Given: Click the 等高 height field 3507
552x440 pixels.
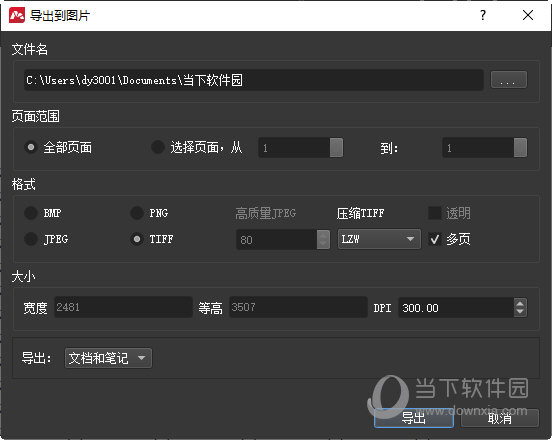Looking at the screenshot, I should tap(298, 307).
